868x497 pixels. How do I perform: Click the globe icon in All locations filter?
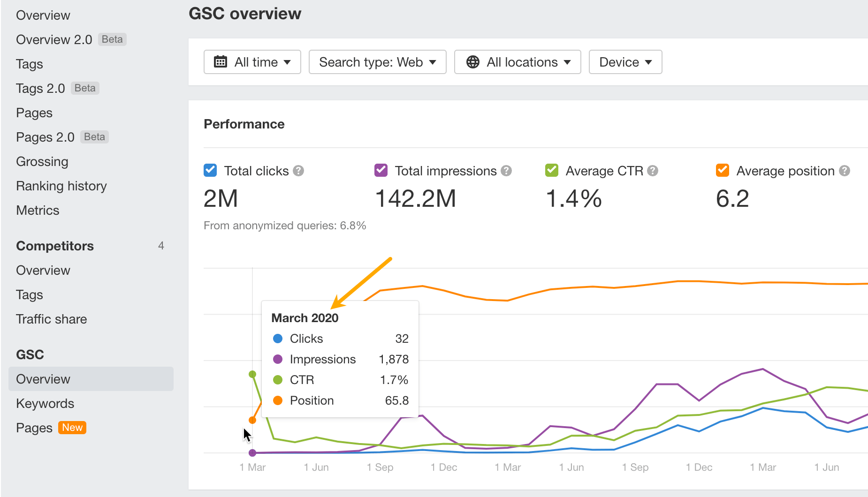(472, 61)
